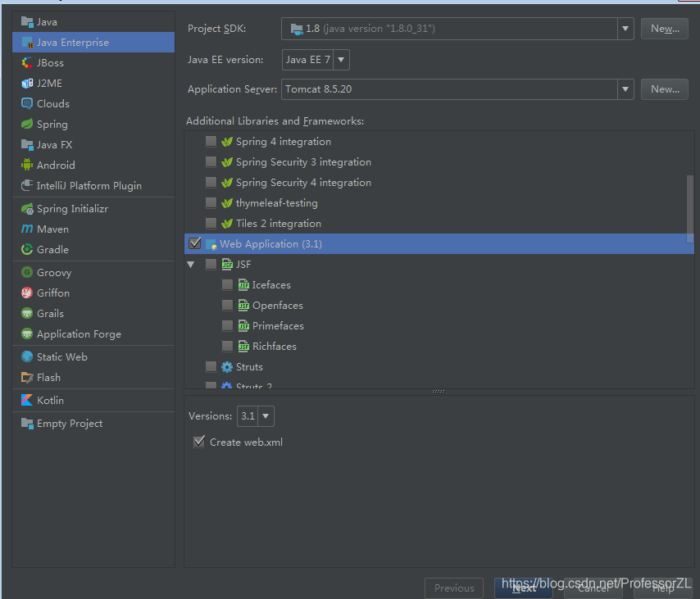Click the Clouds icon
The height and width of the screenshot is (599, 700).
[x=27, y=103]
